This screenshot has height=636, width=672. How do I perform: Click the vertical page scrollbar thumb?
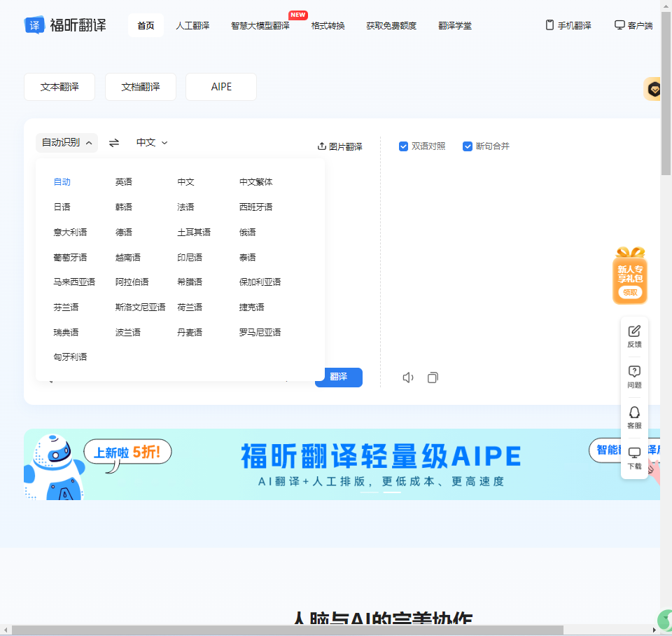666,93
